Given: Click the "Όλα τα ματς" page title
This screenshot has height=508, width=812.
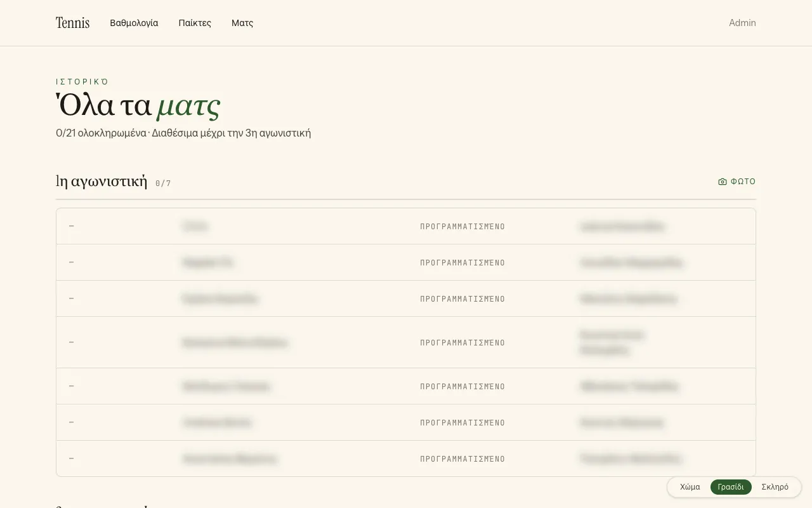Looking at the screenshot, I should click(138, 105).
